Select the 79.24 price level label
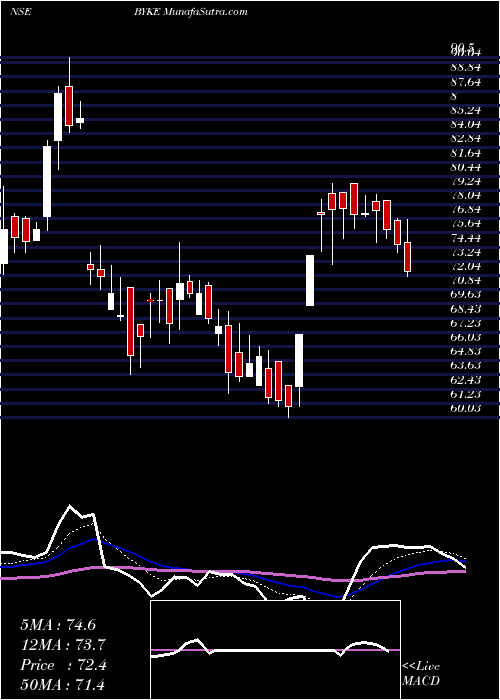 point(466,181)
